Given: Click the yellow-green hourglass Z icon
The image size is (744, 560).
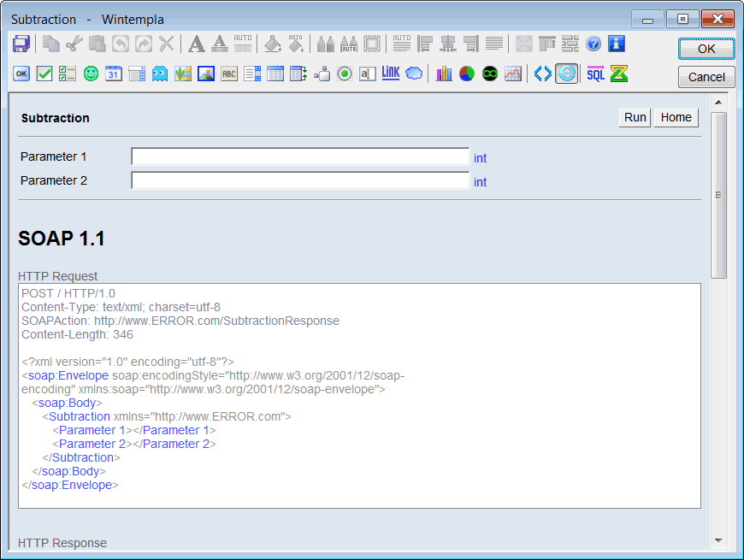Looking at the screenshot, I should tap(619, 74).
